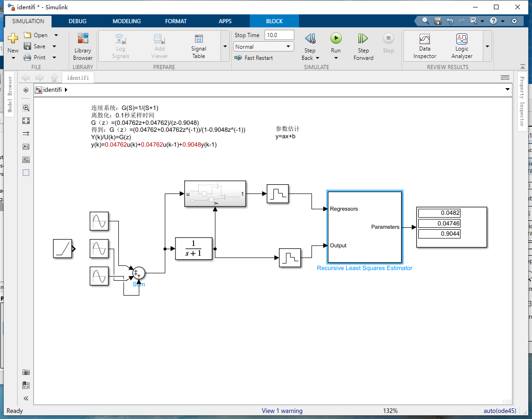Click the Print icon

pyautogui.click(x=27, y=57)
